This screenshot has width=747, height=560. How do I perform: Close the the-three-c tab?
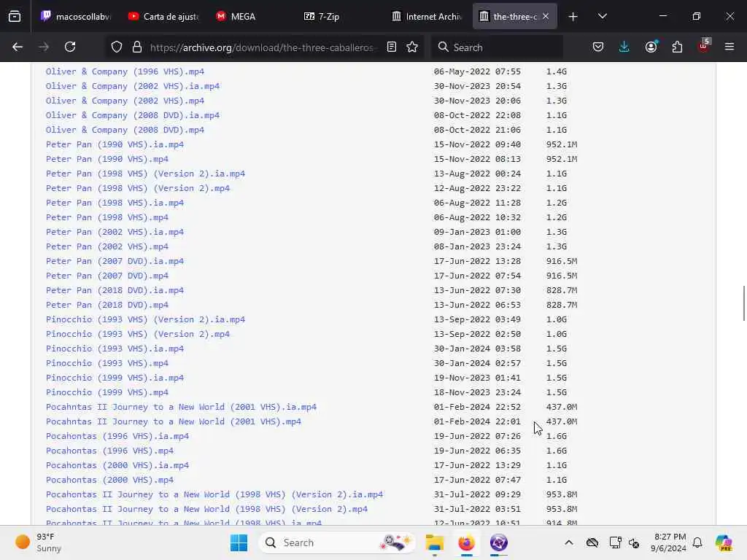coord(546,17)
